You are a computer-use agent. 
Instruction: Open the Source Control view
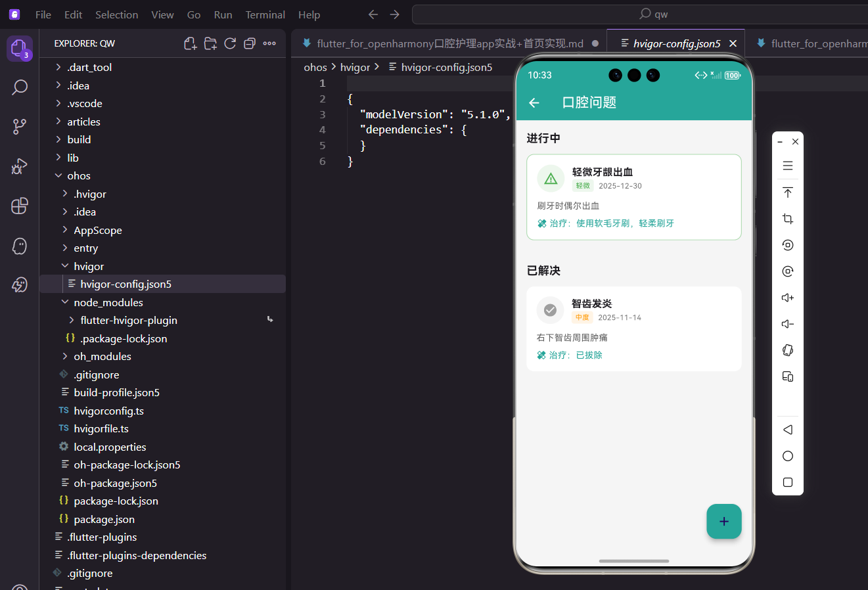pyautogui.click(x=20, y=127)
